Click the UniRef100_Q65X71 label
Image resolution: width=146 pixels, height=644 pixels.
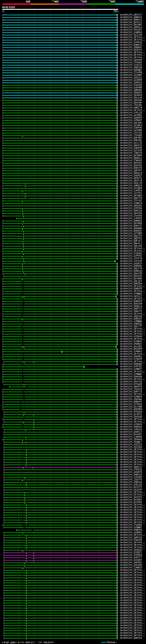point(131,178)
